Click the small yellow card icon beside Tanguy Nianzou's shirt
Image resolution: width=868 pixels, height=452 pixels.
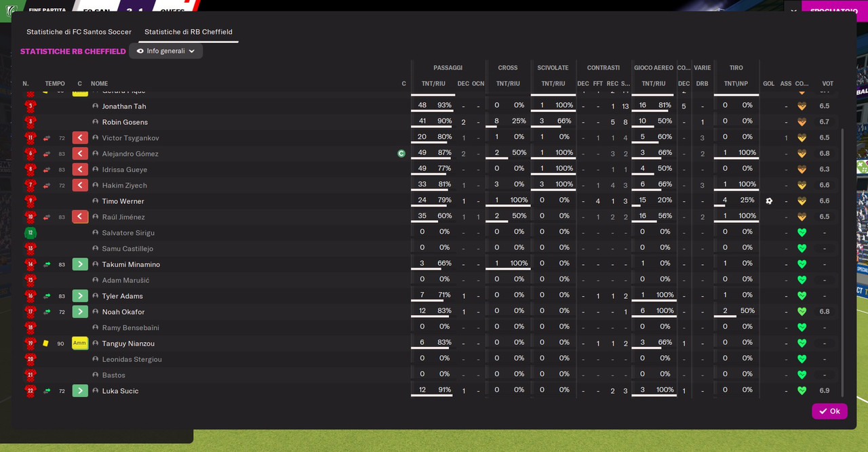point(45,344)
